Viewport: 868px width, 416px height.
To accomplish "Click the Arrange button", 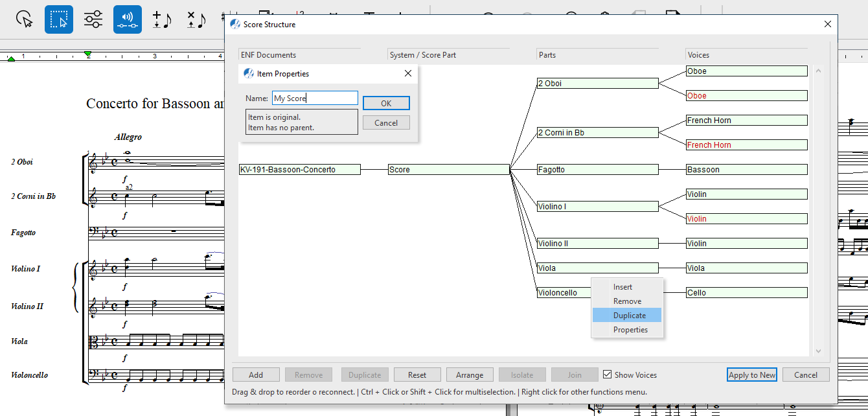I will point(470,375).
